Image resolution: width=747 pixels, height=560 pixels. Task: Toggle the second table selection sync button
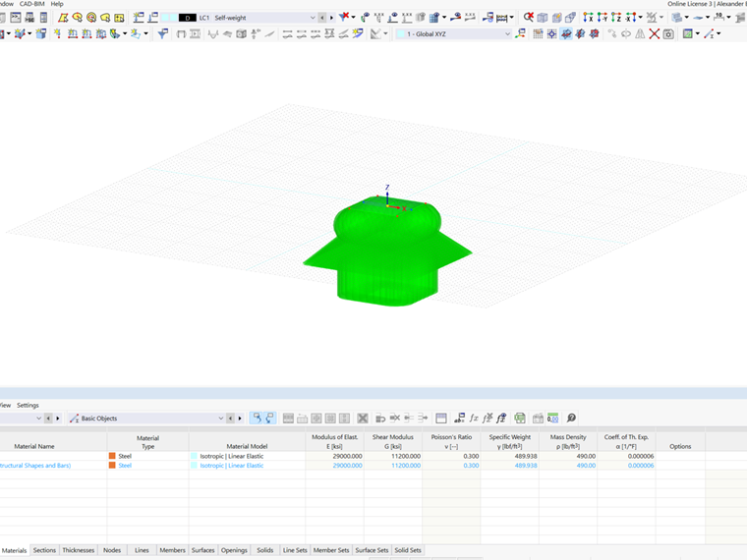[269, 419]
